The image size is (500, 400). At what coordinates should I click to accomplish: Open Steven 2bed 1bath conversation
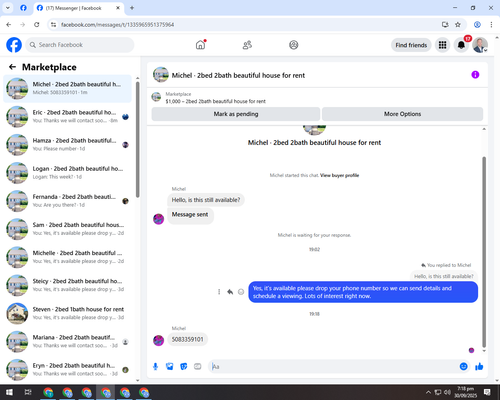(x=67, y=313)
